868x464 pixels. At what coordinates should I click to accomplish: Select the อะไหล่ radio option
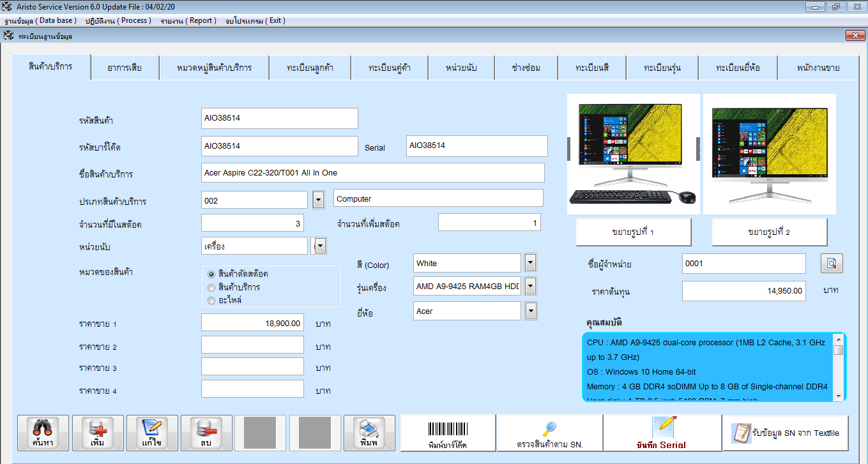coord(212,300)
